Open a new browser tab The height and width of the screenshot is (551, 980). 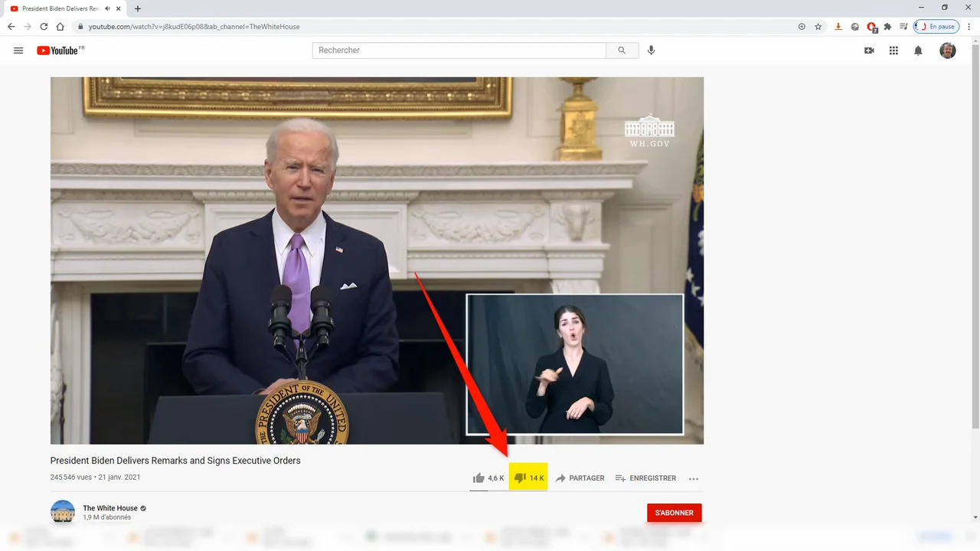tap(138, 8)
